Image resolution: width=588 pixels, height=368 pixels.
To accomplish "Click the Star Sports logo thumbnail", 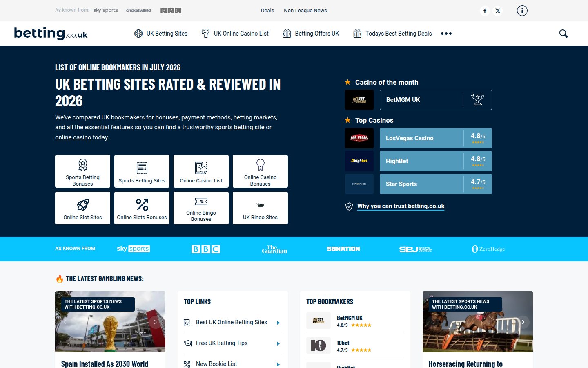I will point(359,184).
